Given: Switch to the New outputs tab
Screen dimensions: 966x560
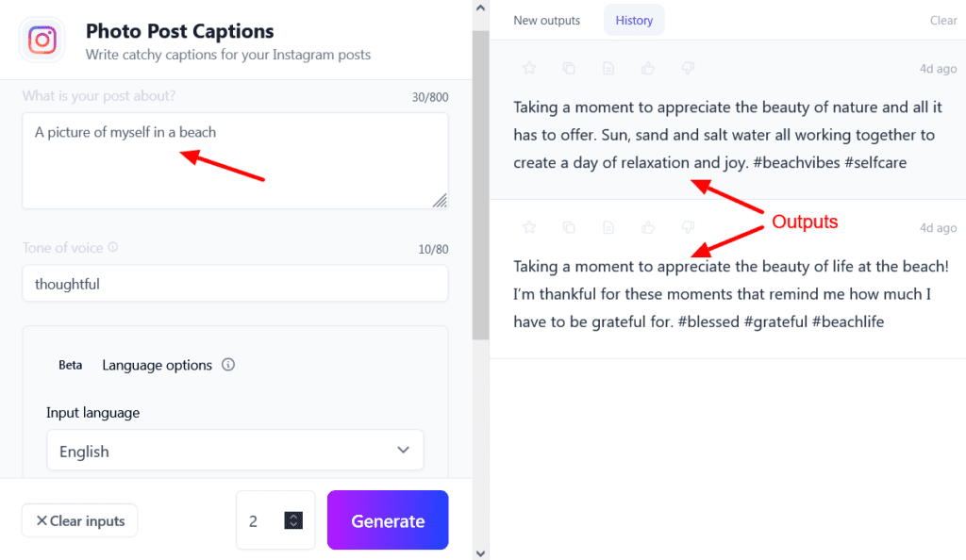Looking at the screenshot, I should (547, 21).
